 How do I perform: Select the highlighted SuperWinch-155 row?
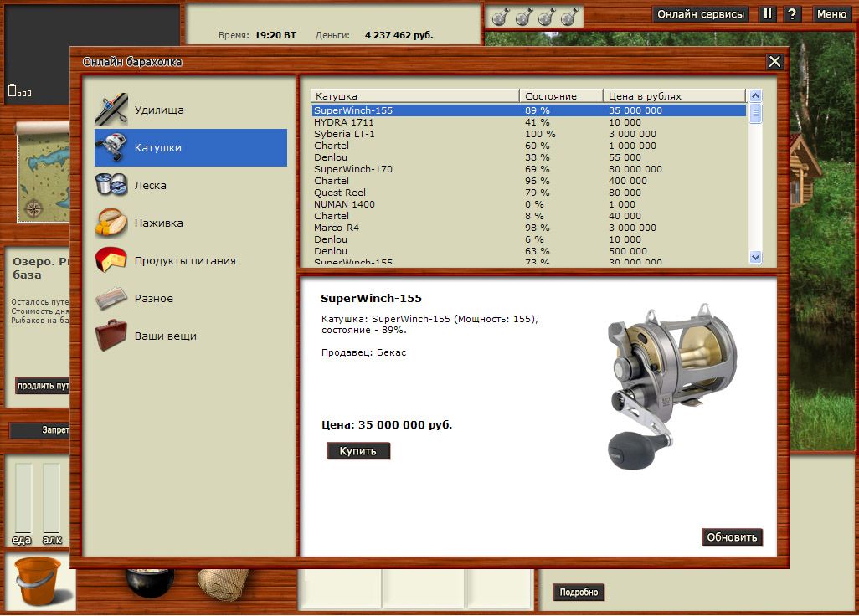coord(528,110)
